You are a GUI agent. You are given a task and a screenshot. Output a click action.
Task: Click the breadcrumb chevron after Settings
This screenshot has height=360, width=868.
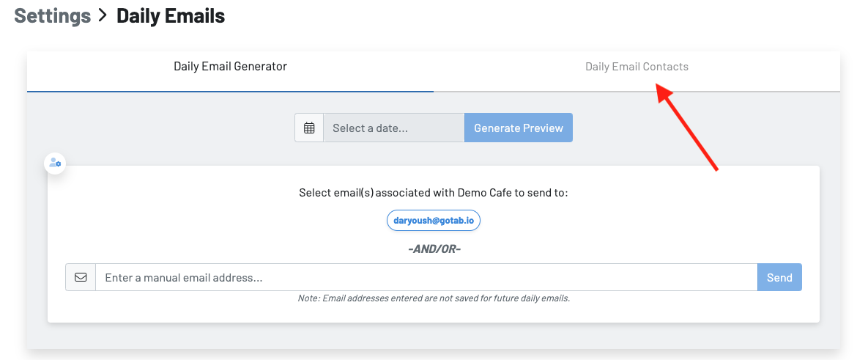[104, 16]
